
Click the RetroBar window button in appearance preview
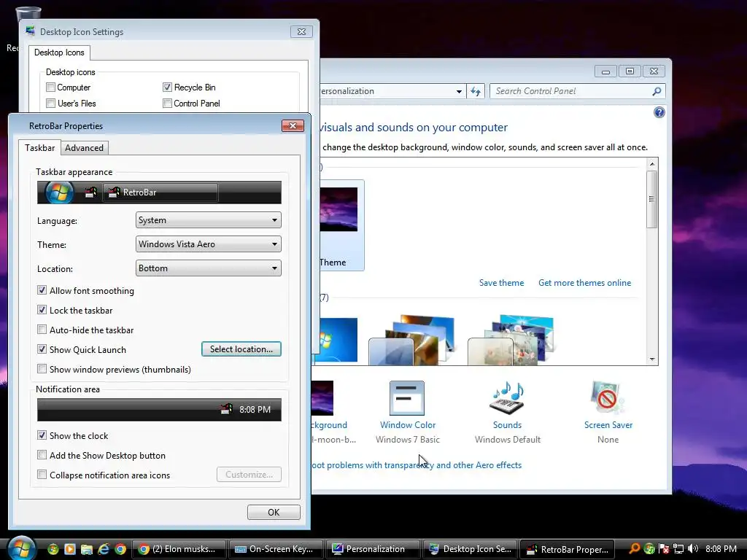pos(160,192)
